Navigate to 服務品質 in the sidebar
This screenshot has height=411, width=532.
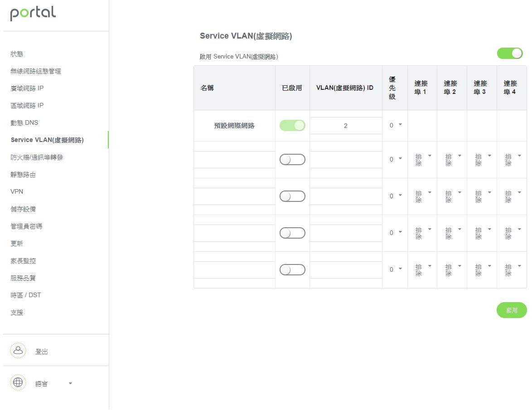pos(23,278)
